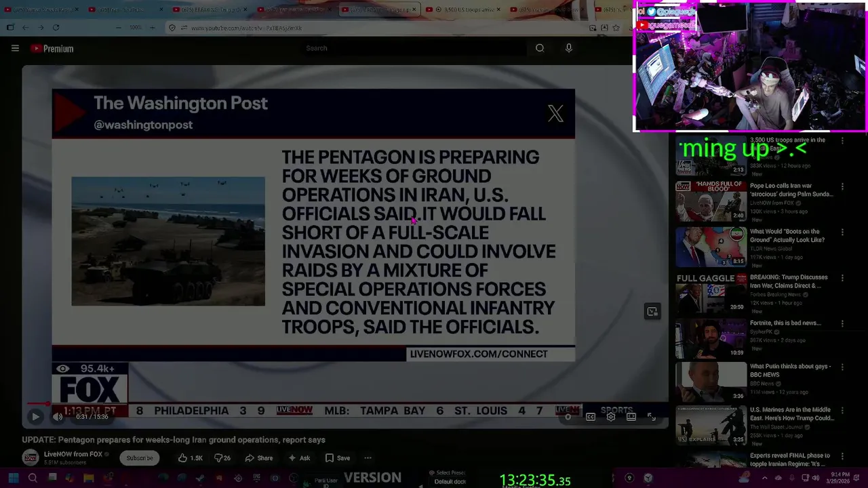The height and width of the screenshot is (488, 868).
Task: Seek along the red video progress bar
Action: click(344, 404)
